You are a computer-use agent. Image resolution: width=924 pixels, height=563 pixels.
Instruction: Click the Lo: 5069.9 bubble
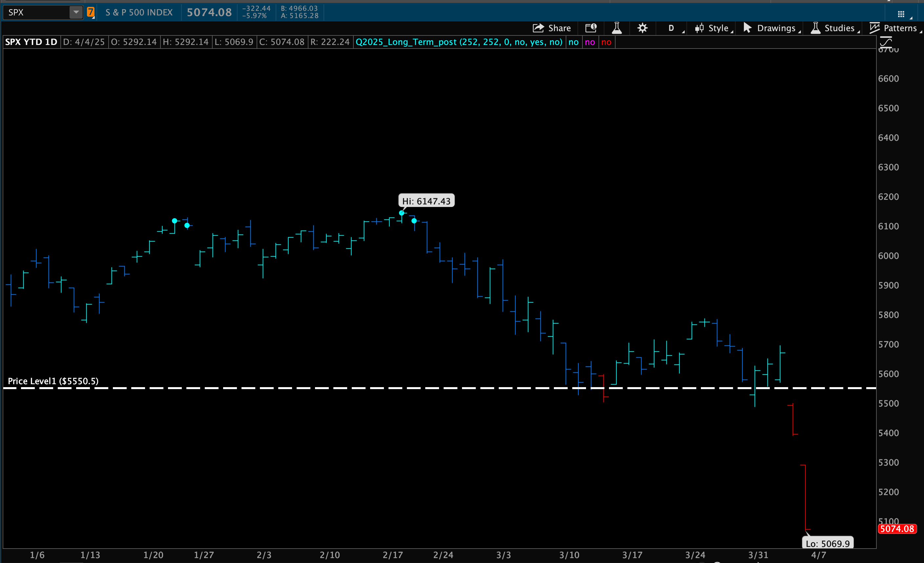827,543
